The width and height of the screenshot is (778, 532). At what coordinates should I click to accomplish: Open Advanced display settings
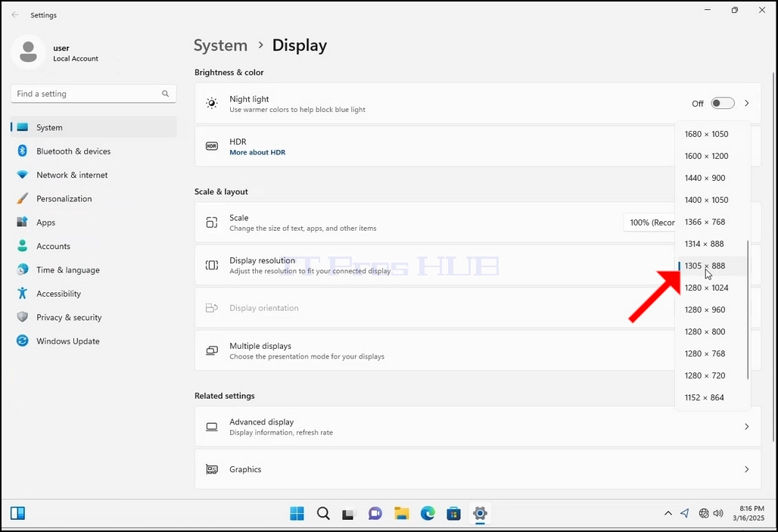coord(478,427)
